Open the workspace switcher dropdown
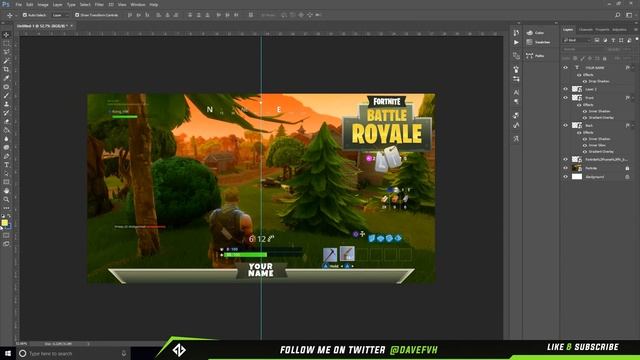640x360 pixels. click(x=629, y=15)
